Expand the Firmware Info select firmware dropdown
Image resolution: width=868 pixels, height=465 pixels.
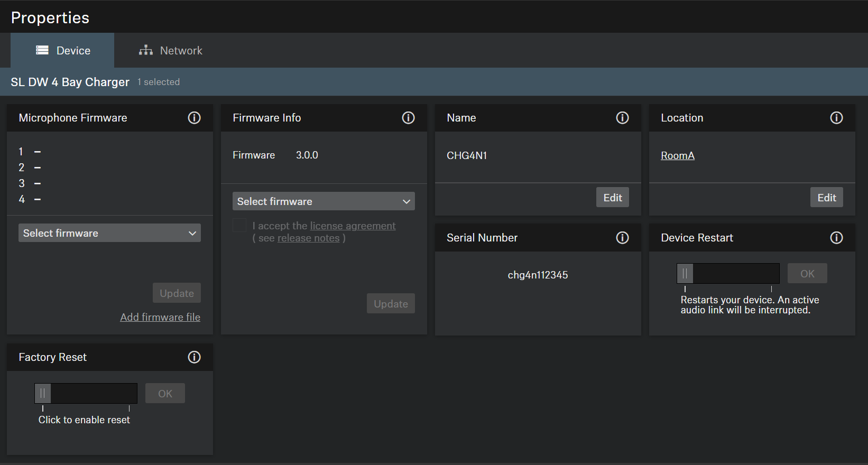coord(324,201)
